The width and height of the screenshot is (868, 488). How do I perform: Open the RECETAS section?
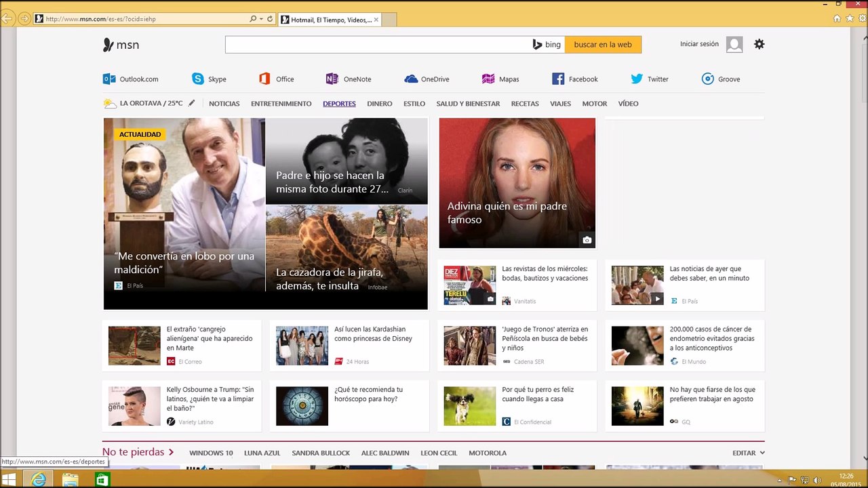pyautogui.click(x=525, y=104)
